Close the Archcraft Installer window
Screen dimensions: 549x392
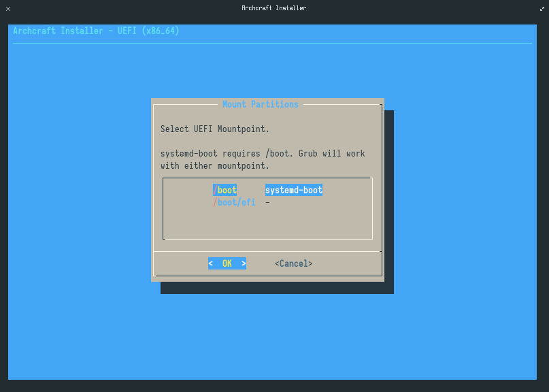coord(8,9)
